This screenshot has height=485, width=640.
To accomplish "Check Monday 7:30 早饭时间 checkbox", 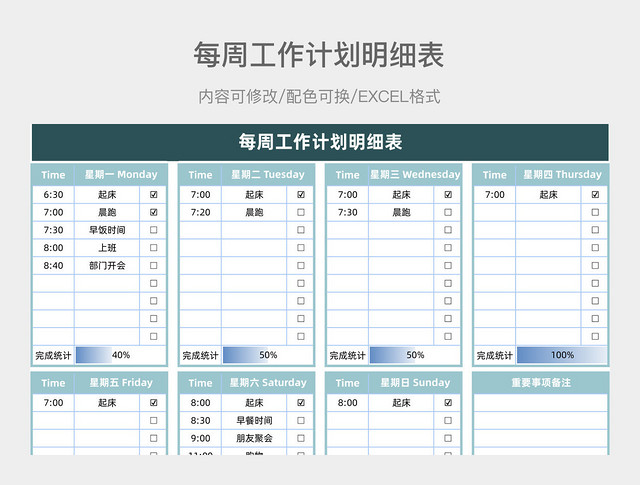I will pos(153,230).
